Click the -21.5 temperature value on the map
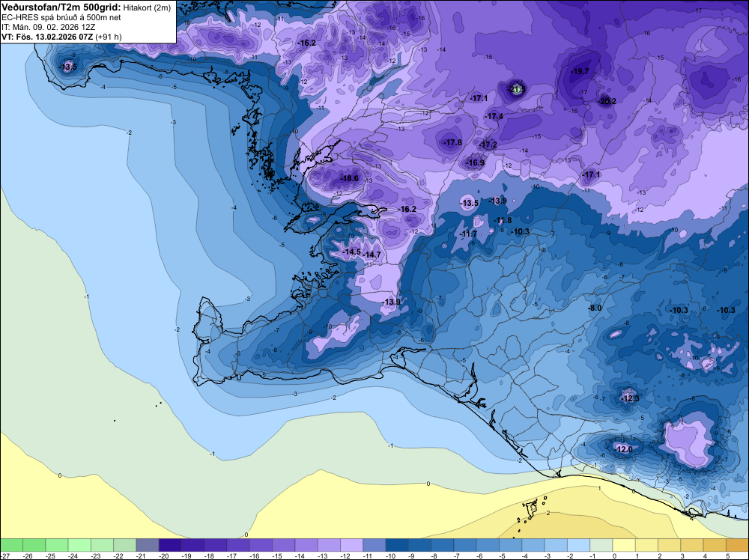This screenshot has width=749, height=560. (x=518, y=89)
